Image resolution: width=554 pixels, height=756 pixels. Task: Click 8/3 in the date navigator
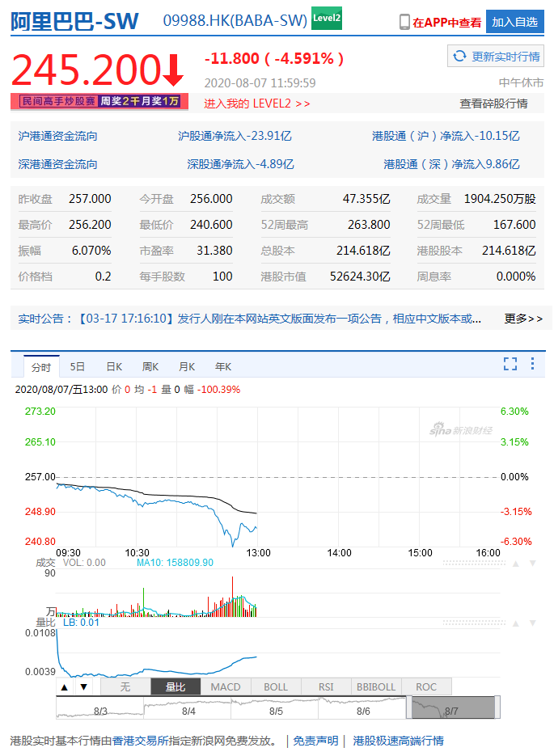click(100, 712)
